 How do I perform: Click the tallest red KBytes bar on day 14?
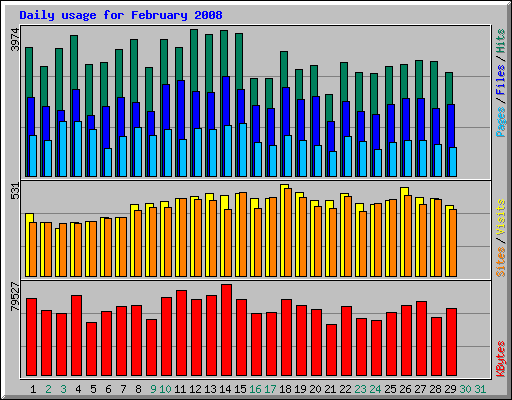tap(226, 330)
